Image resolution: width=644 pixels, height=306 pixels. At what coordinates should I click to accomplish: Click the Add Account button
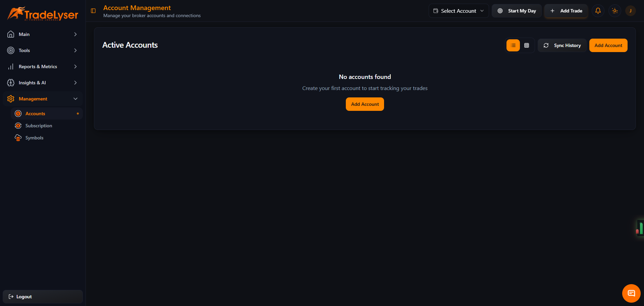(x=608, y=45)
